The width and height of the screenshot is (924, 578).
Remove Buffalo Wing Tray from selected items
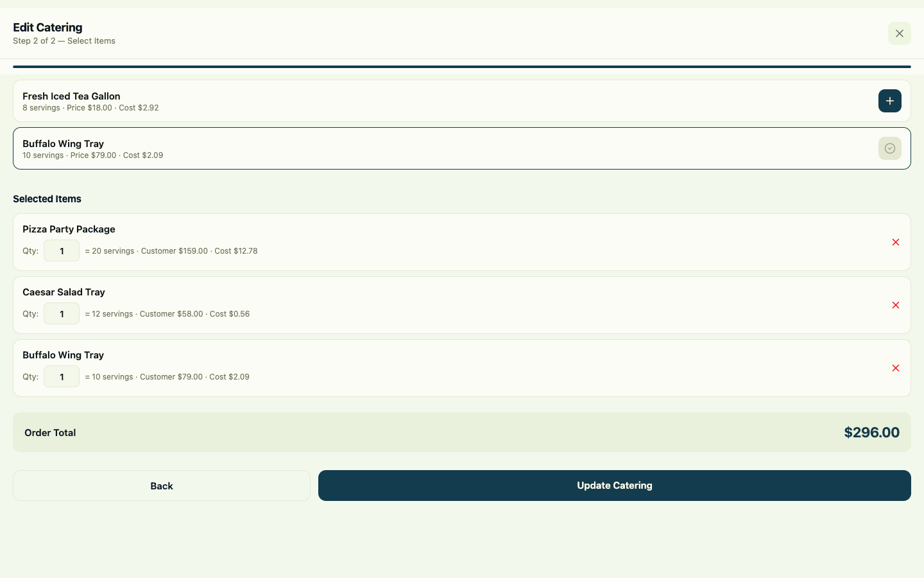[x=896, y=368]
